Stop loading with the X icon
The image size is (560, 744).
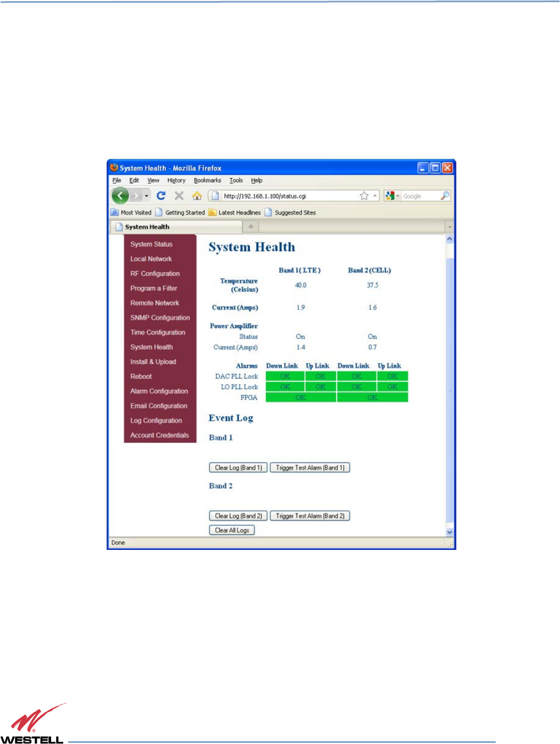tap(179, 196)
